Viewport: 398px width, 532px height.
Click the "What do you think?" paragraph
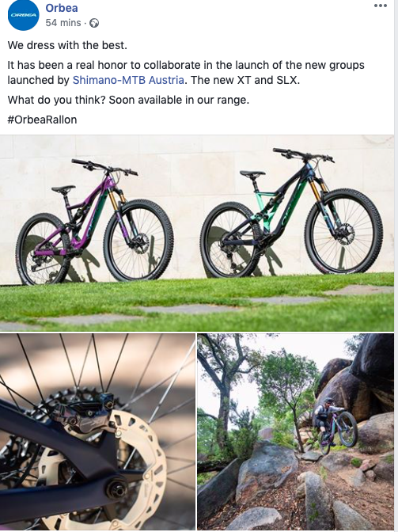tap(128, 100)
